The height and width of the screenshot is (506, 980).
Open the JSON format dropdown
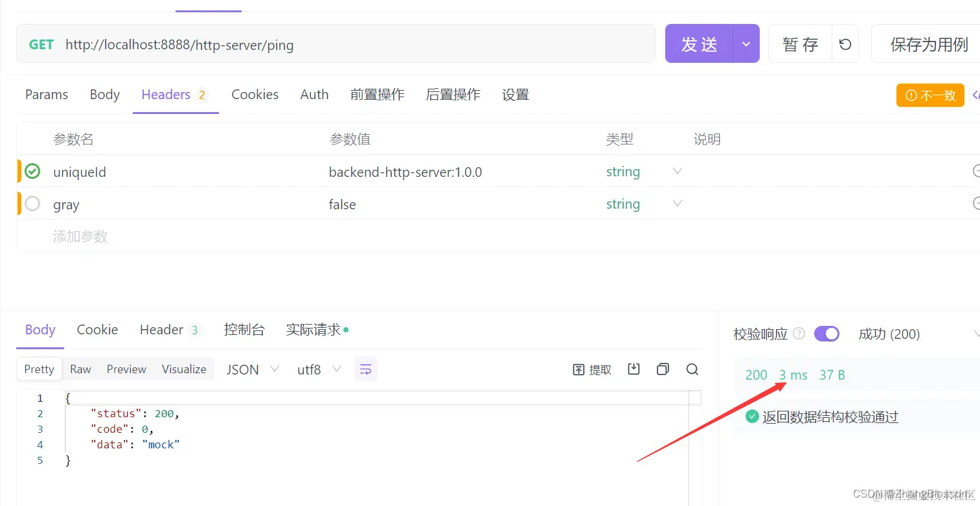253,369
